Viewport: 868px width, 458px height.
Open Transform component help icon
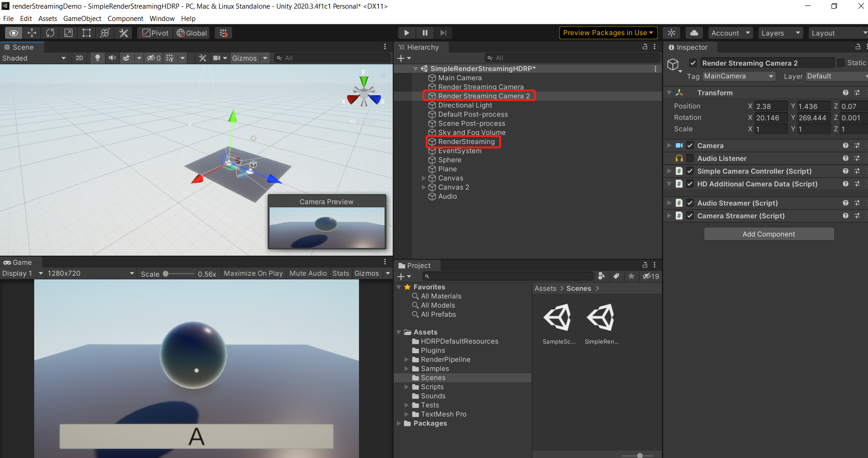click(846, 93)
